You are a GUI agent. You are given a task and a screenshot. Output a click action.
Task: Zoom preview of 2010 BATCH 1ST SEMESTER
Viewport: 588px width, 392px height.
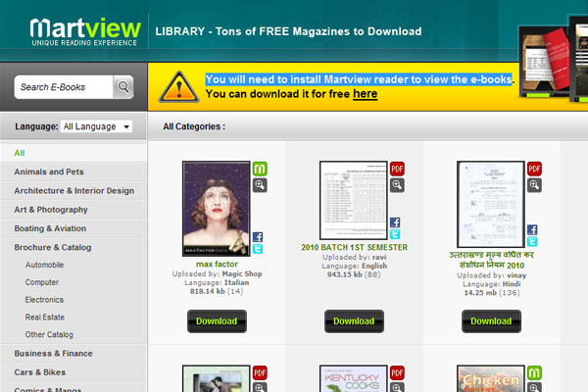click(397, 185)
